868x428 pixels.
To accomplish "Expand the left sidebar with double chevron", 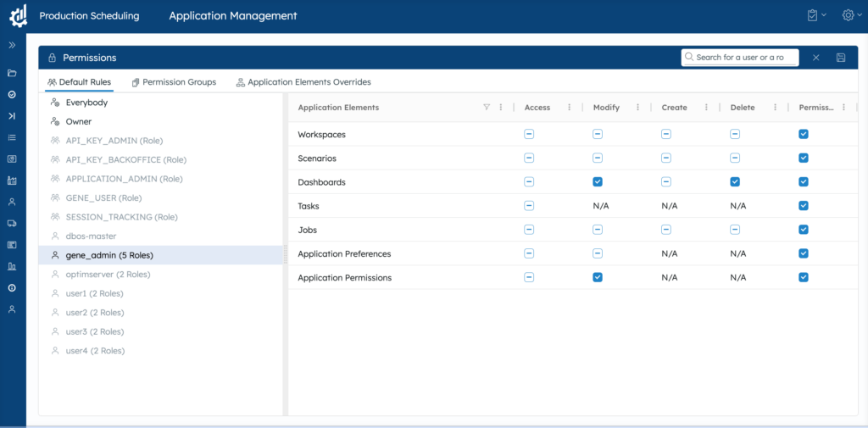I will point(12,46).
